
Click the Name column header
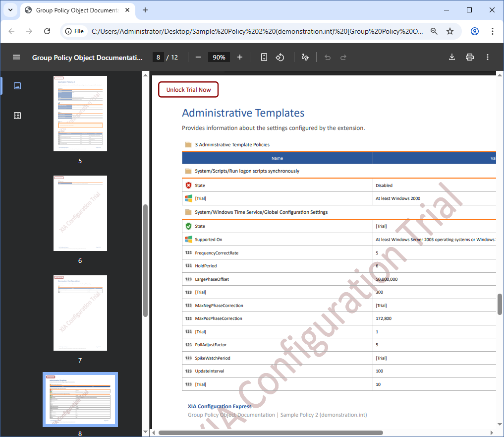click(x=277, y=158)
